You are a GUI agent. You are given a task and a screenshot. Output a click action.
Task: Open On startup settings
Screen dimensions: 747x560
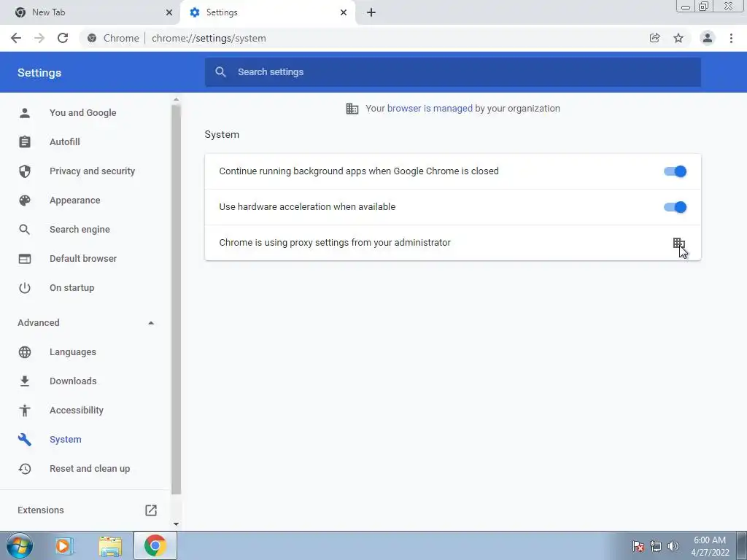click(x=72, y=288)
